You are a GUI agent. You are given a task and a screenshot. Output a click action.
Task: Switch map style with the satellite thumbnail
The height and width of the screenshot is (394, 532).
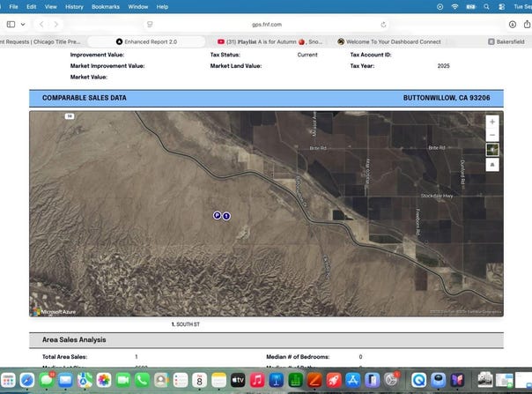coord(492,150)
